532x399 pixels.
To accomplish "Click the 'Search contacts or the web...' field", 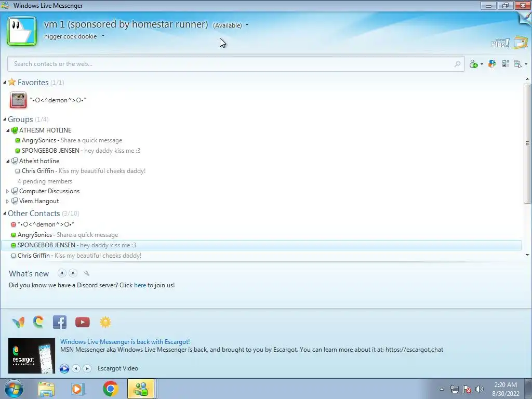I will (x=236, y=64).
